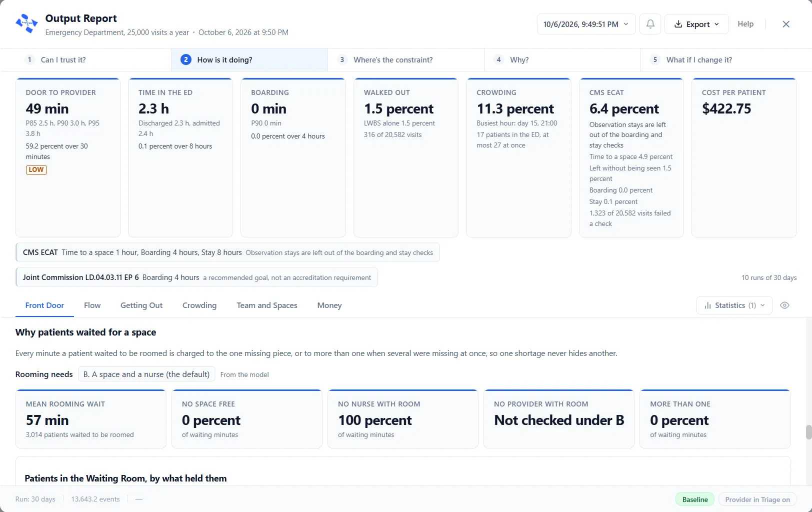
Task: Select the Rooming needs option B box
Action: click(x=146, y=374)
